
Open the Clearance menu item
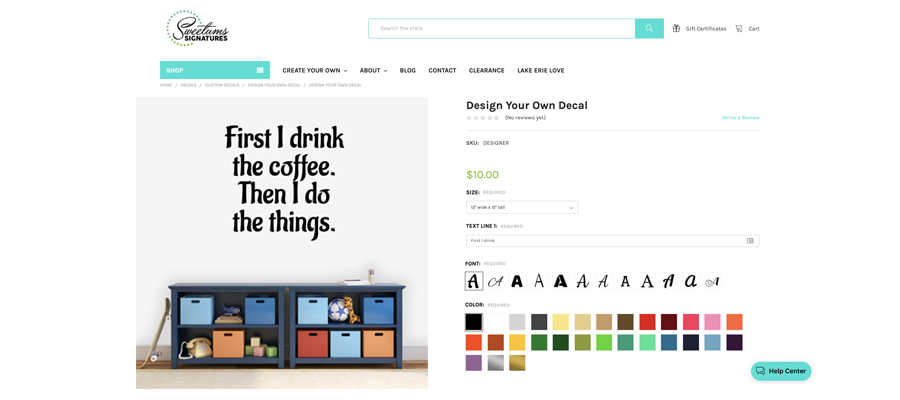pyautogui.click(x=487, y=71)
